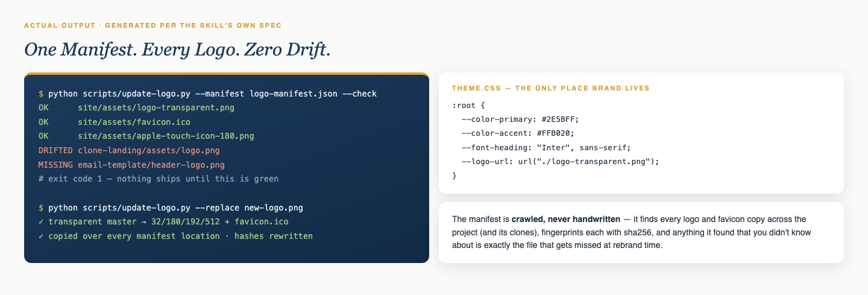Screen dimensions: 868x295
Task: Click the 'transparent master → 32/180/192/512' line
Action: click(163, 221)
